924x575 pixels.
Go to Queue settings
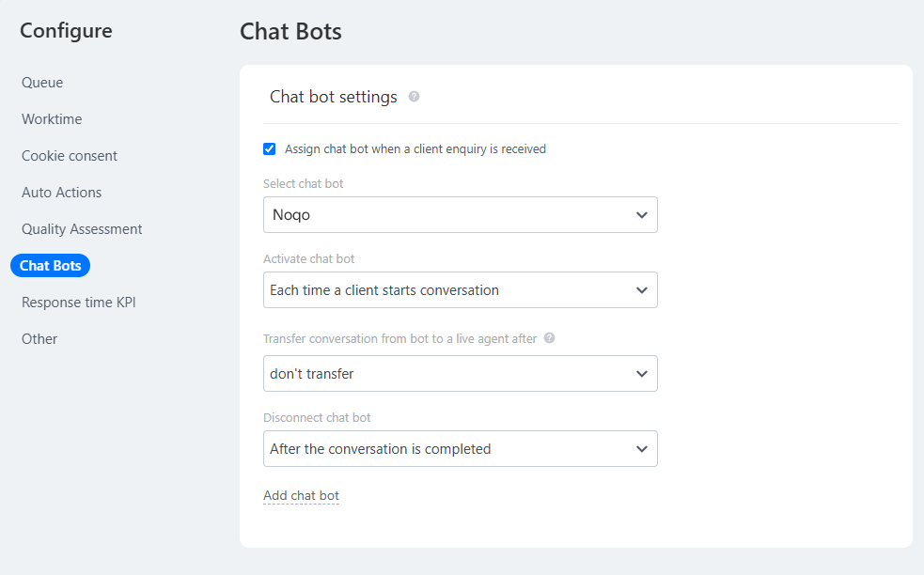point(42,83)
